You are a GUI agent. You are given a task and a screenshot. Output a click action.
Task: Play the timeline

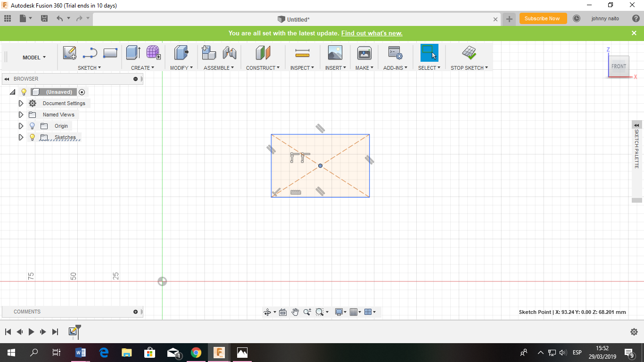31,332
